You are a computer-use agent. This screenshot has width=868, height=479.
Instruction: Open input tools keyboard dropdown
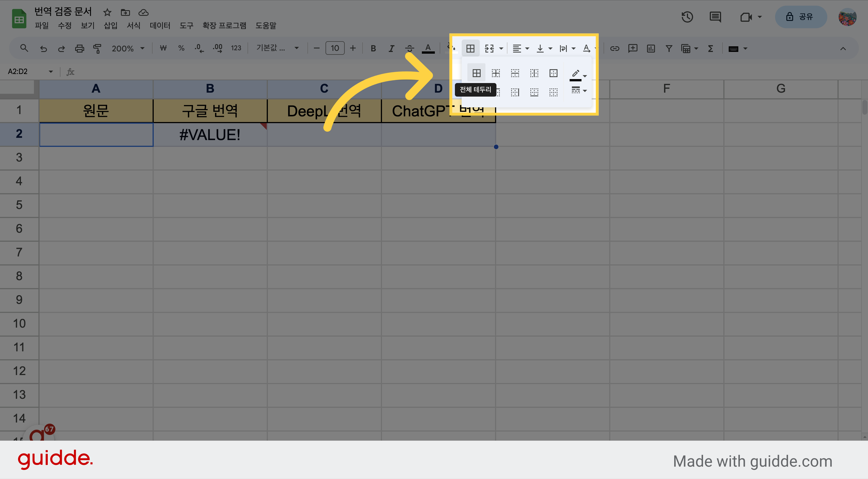pyautogui.click(x=737, y=49)
